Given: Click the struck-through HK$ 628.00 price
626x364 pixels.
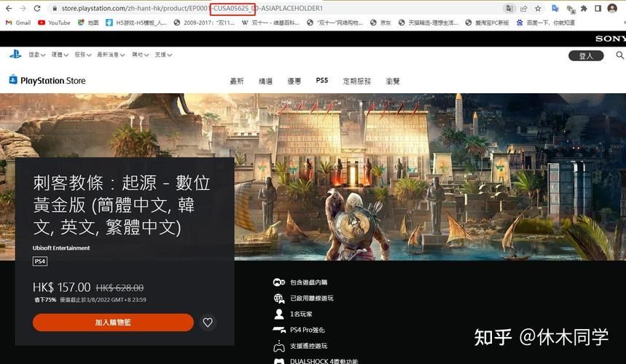Looking at the screenshot, I should (x=120, y=288).
